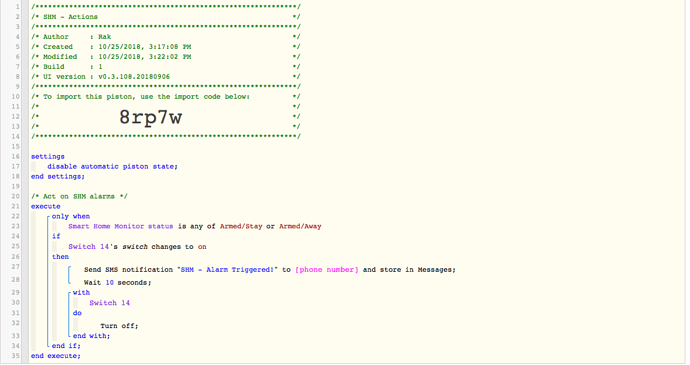This screenshot has width=690, height=365.
Task: Click the 'then' keyword
Action: (60, 257)
